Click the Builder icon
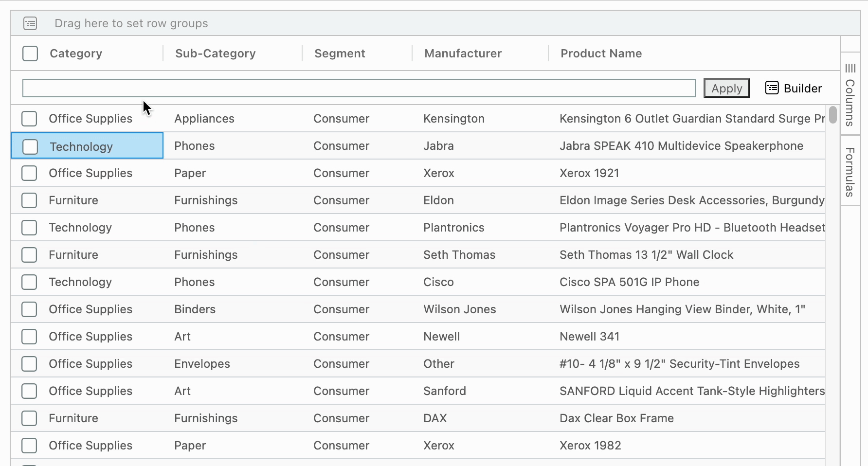The height and width of the screenshot is (466, 868). 772,88
